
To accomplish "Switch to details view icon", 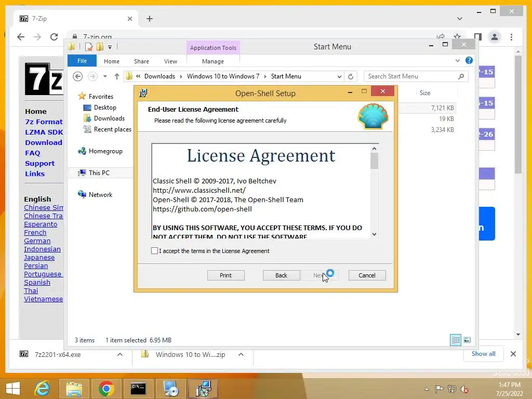I will 455,340.
